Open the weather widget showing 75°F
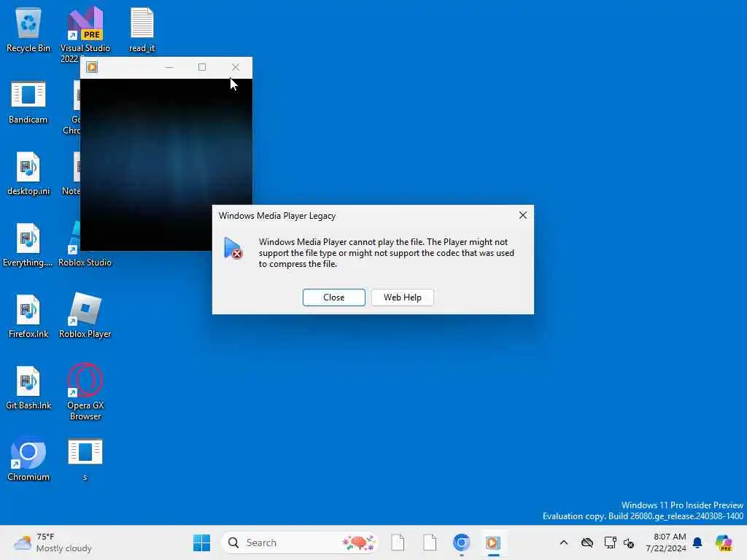This screenshot has width=747, height=560. 53,542
